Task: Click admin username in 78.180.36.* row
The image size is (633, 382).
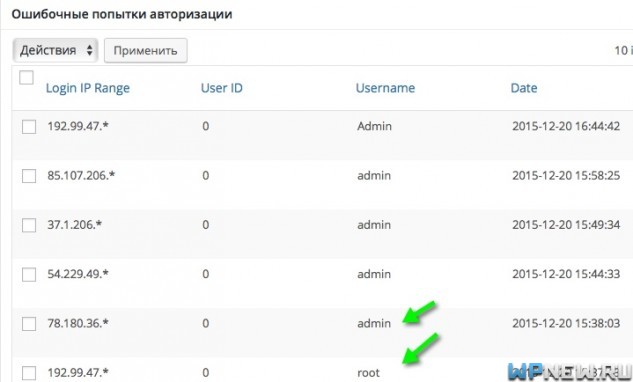Action: [374, 323]
